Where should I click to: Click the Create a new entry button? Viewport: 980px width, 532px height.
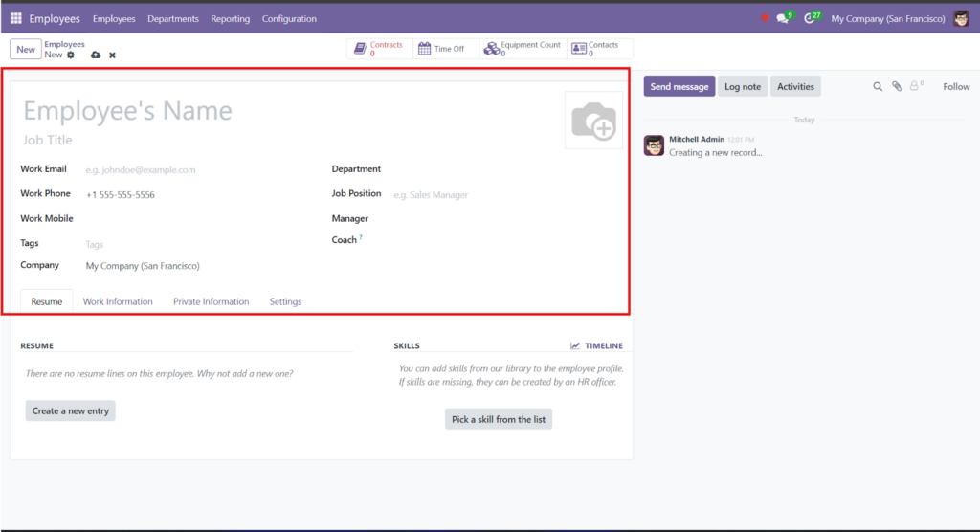coord(71,410)
